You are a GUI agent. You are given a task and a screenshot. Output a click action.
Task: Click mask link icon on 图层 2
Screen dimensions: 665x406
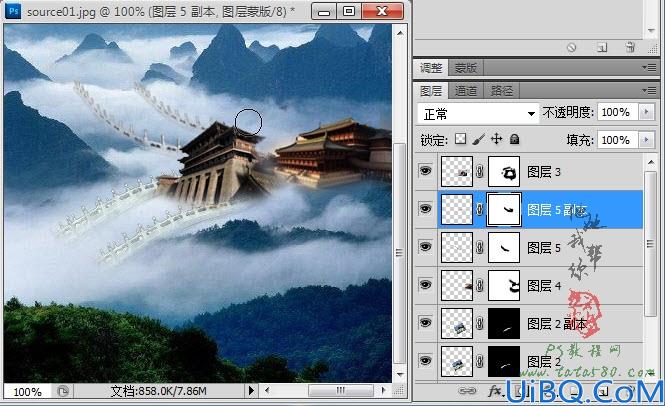[x=480, y=361]
